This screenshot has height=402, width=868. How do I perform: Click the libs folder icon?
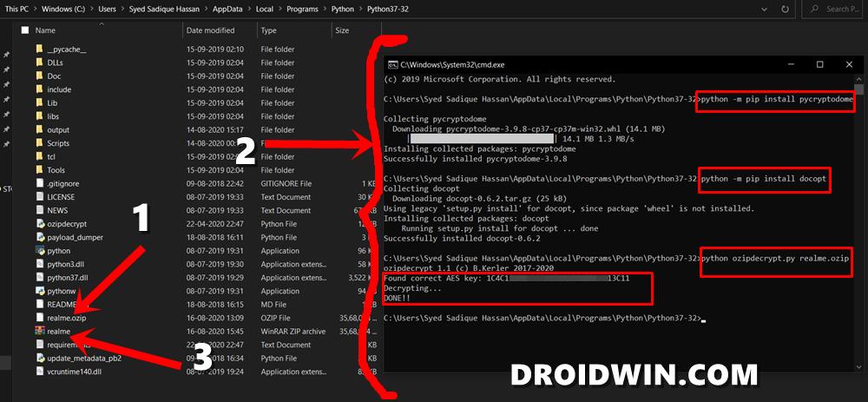(x=39, y=116)
